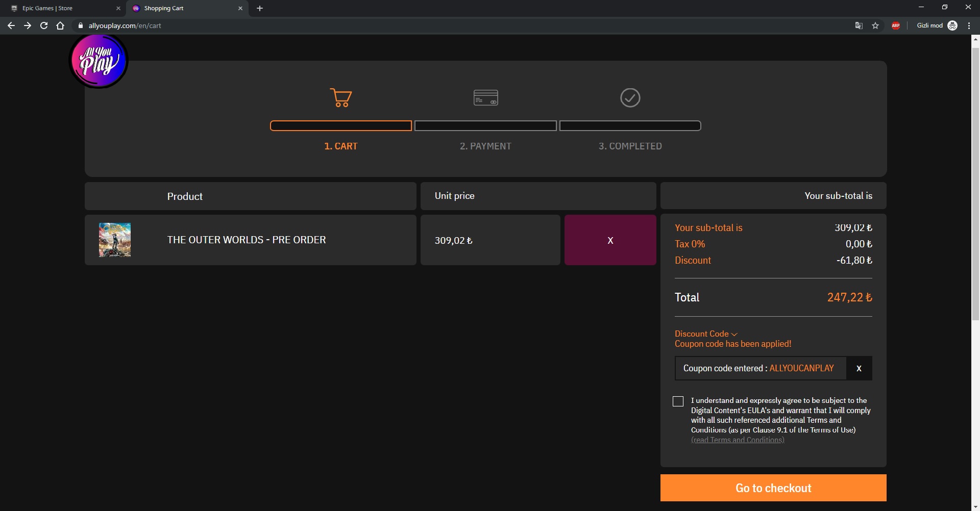The image size is (980, 511).
Task: Open the Chrome three-dot menu
Action: click(x=969, y=25)
